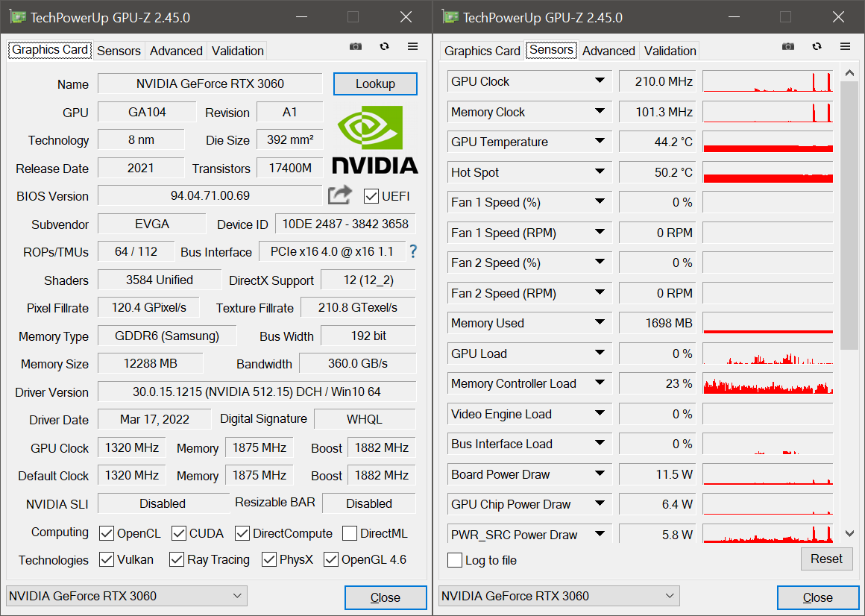Image resolution: width=865 pixels, height=616 pixels.
Task: Select Graphics Card tab in left window
Action: click(50, 50)
